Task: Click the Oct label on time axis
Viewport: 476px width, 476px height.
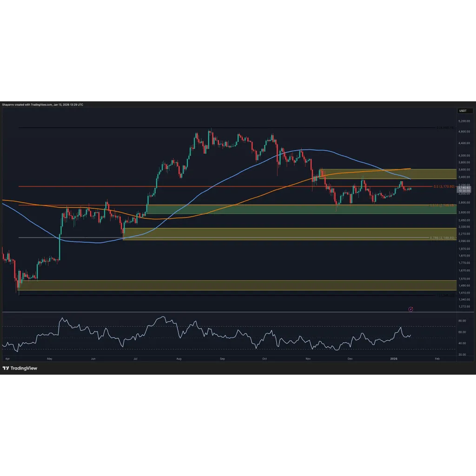Action: click(264, 359)
